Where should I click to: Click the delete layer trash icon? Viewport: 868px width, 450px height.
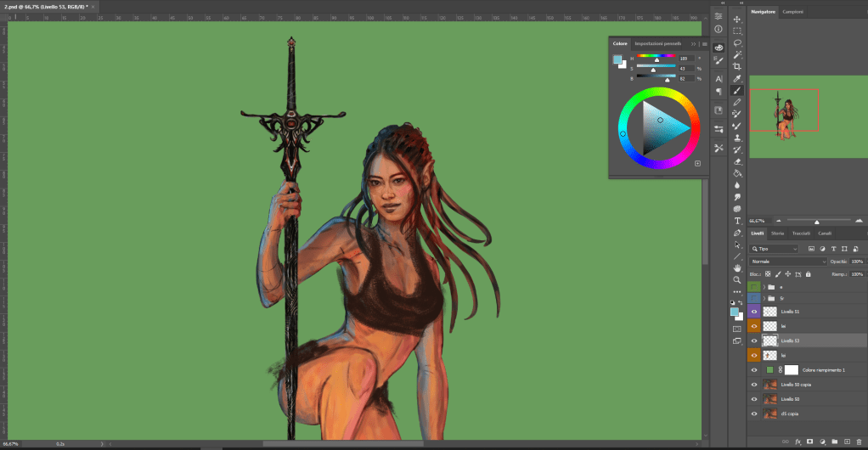coord(858,442)
